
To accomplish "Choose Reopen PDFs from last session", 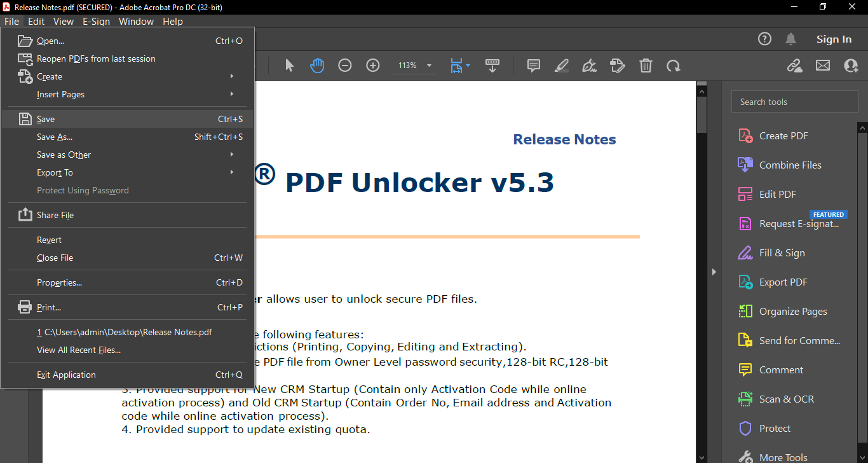I will (128, 59).
